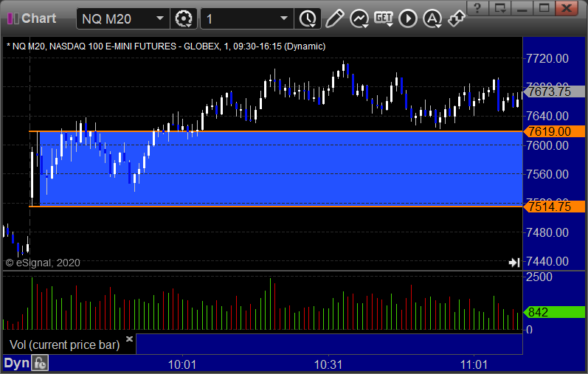Open the time template clock icon

pos(308,18)
